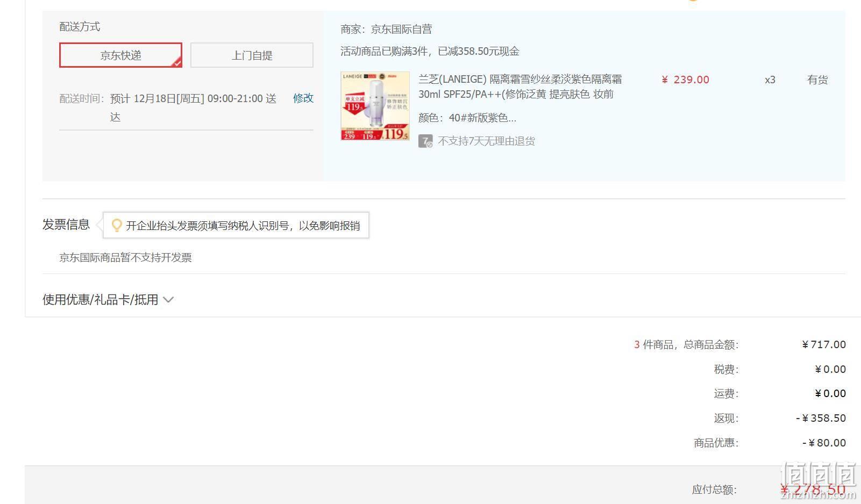Click the 税费 value ¥0.00

(x=830, y=369)
